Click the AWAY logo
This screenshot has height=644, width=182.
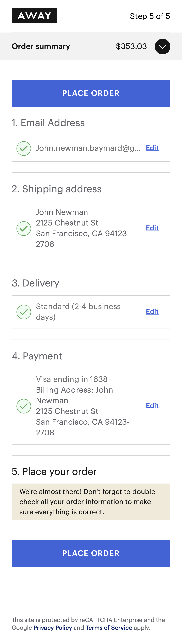[34, 16]
